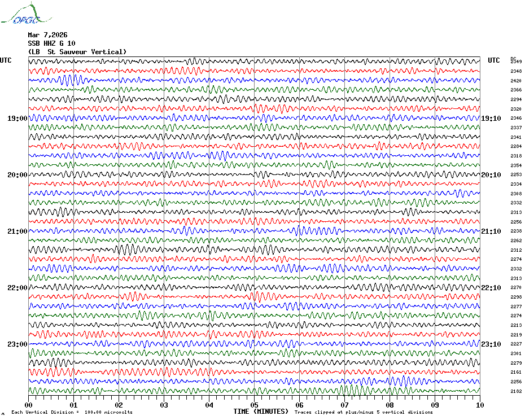
Task: Click the 19:00 time label on left
Action: [x=17, y=119]
